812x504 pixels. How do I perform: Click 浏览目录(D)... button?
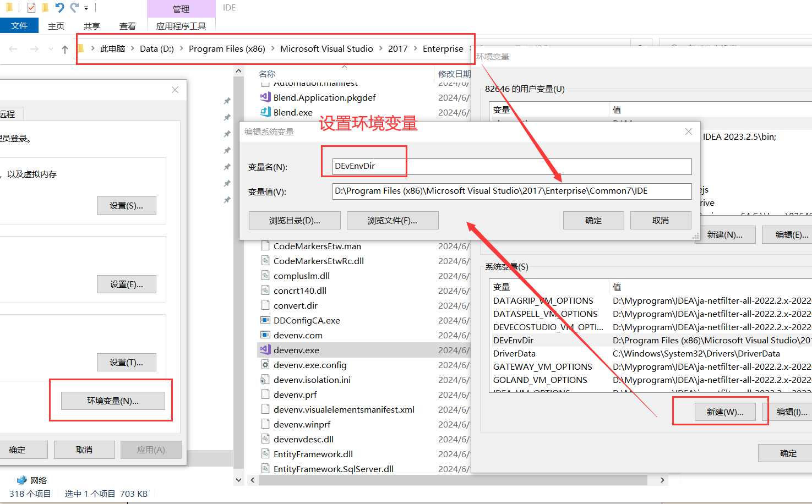tap(295, 220)
